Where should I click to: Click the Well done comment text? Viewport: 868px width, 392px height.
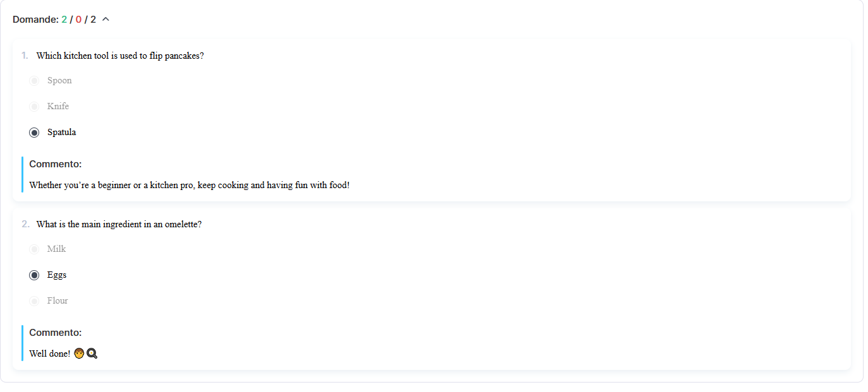[50, 353]
